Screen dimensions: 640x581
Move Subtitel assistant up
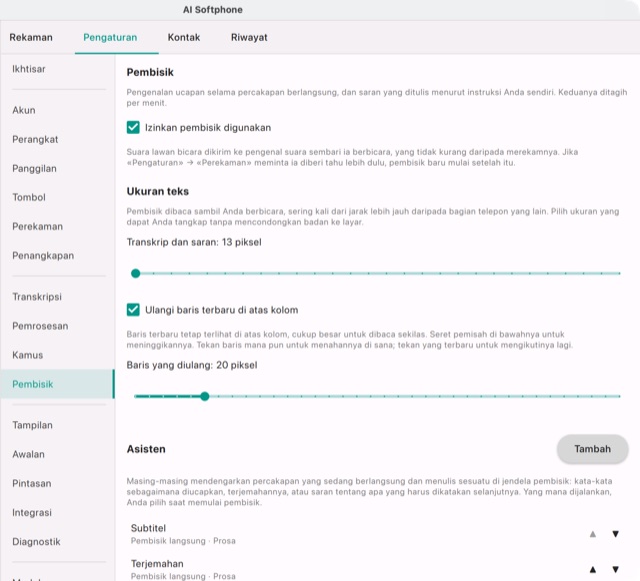tap(593, 534)
